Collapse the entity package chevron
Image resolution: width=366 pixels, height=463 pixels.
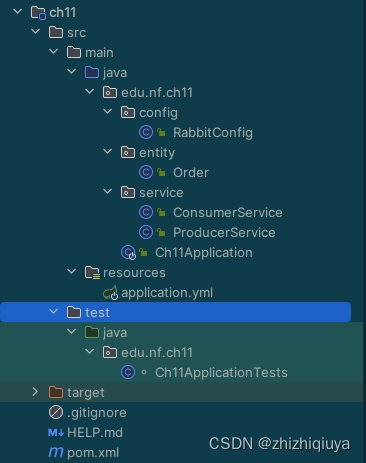(107, 152)
